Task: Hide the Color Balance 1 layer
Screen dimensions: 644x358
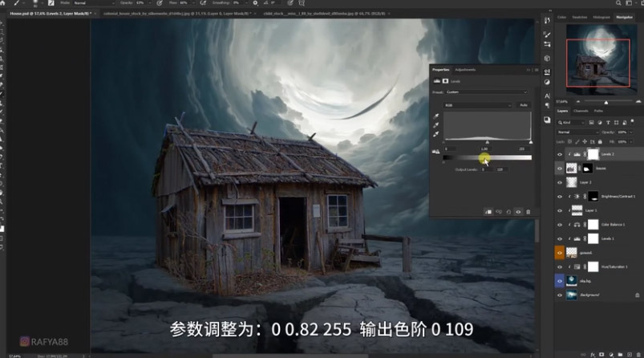Action: [x=560, y=224]
